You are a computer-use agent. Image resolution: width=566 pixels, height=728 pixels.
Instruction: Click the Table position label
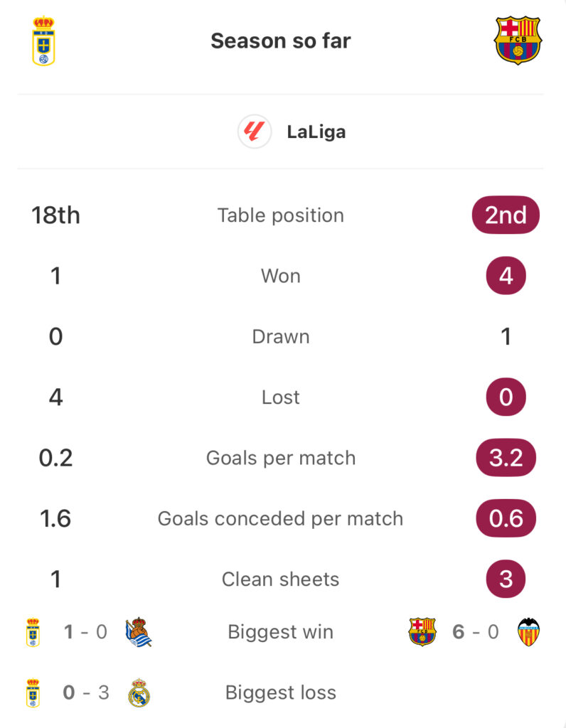[281, 215]
